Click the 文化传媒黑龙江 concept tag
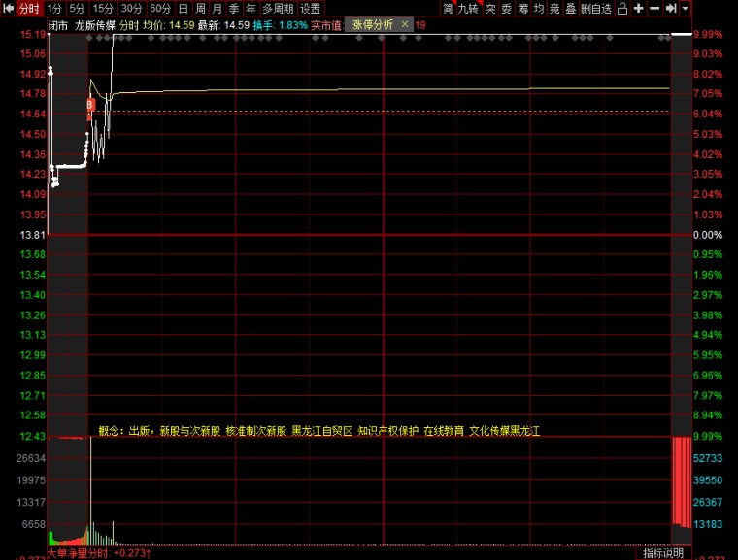 505,431
